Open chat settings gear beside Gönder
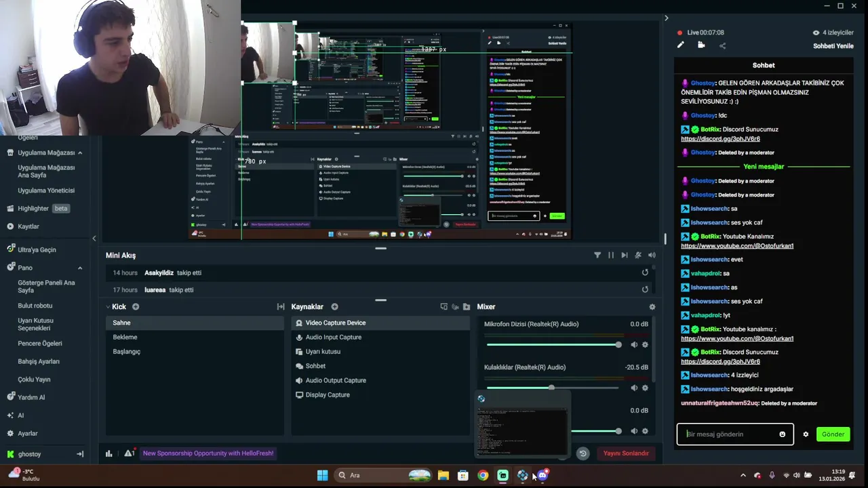 pos(806,434)
